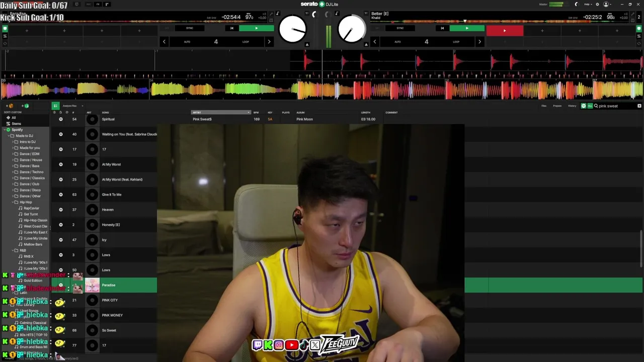This screenshot has width=644, height=362.
Task: Open the YouTube icon in the stream overlay
Action: pos(291,345)
